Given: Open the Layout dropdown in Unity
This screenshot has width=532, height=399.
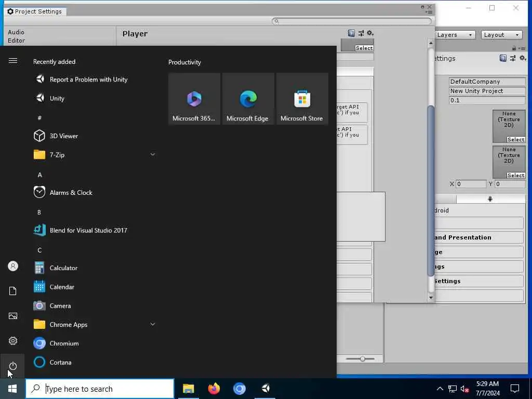Looking at the screenshot, I should (501, 35).
